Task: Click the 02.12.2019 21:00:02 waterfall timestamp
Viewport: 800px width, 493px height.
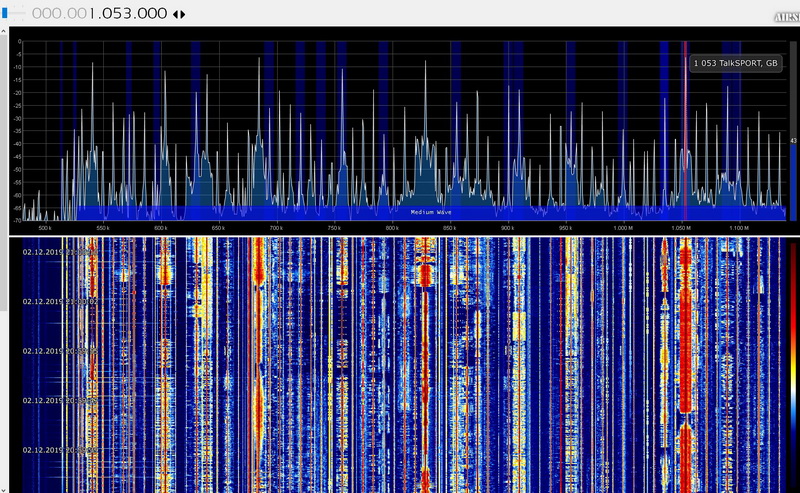Action: [x=60, y=302]
